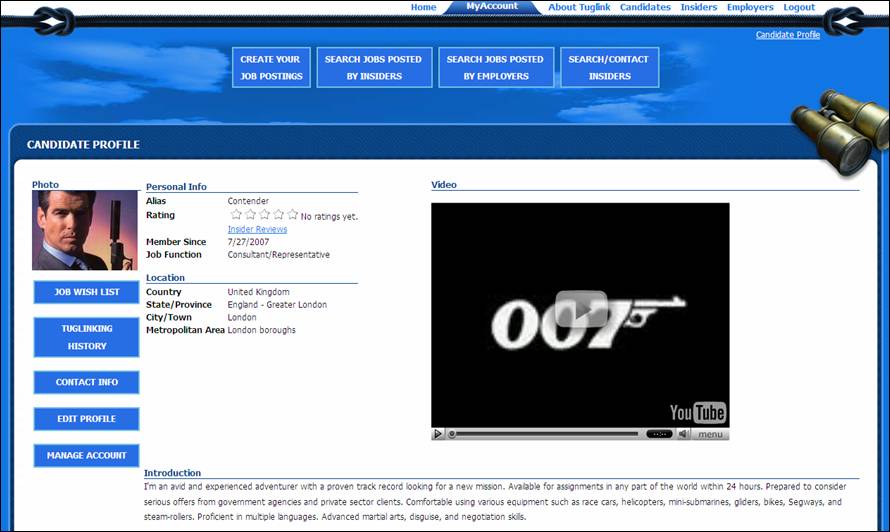Image resolution: width=890 pixels, height=532 pixels.
Task: Open Tuglinking History
Action: [x=86, y=337]
